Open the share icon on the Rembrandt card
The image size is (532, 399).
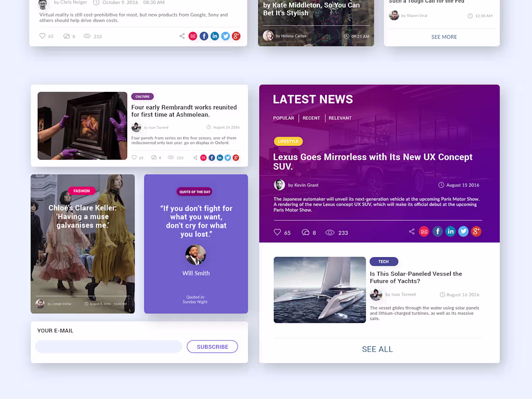195,158
